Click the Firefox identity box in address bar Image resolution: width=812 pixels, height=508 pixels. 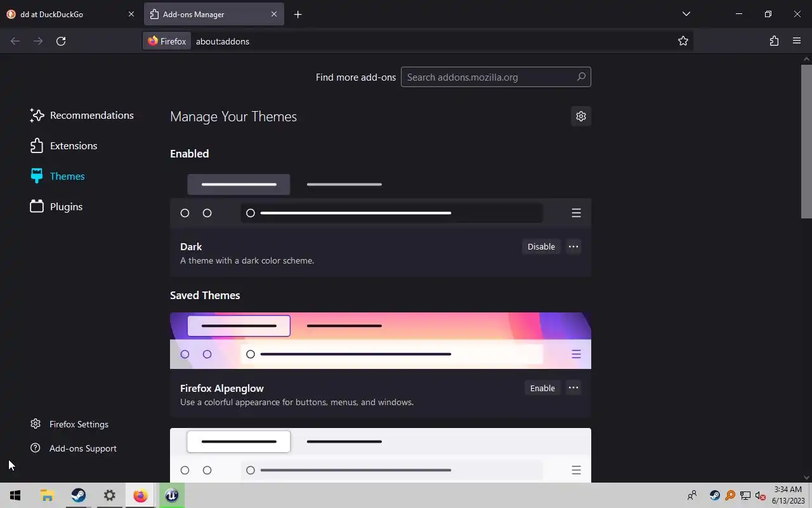[167, 41]
